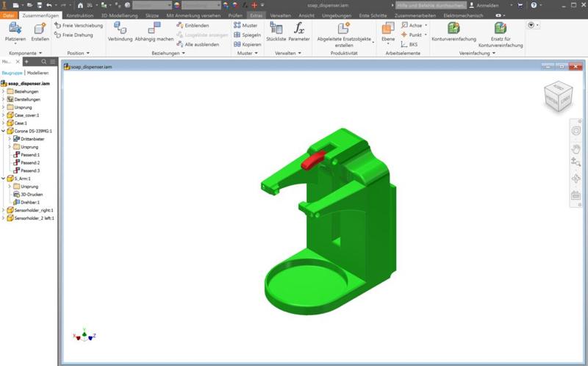588x366 pixels.
Task: Switch to the Konstruktion ribbon tab
Action: coord(80,15)
